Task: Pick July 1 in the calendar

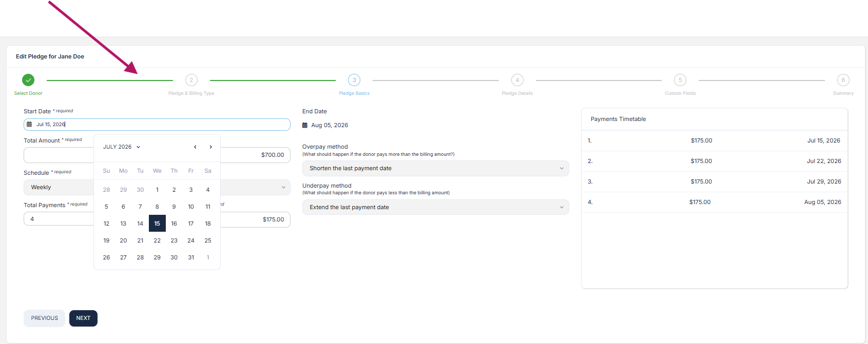Action: pos(157,190)
